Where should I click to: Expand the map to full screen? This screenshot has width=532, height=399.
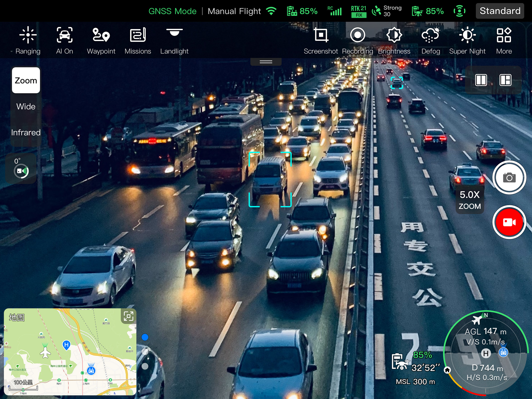[128, 316]
